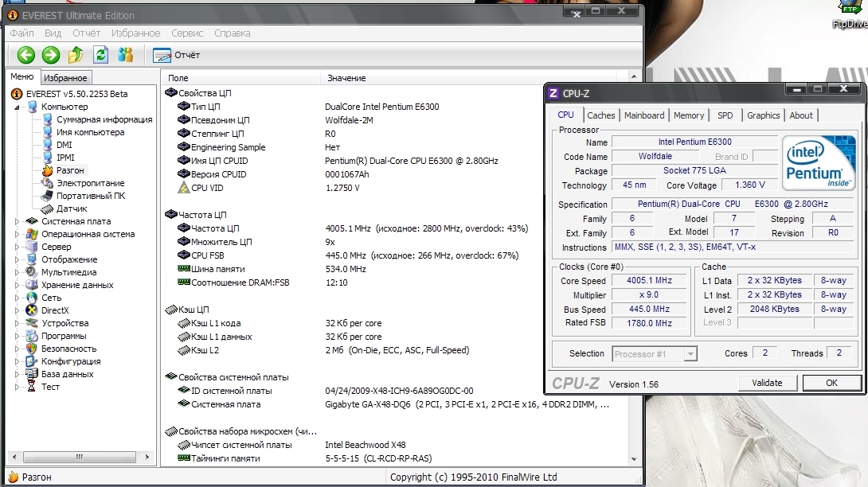The height and width of the screenshot is (487, 868).
Task: Select Портативный ПК tree item
Action: pyautogui.click(x=91, y=196)
